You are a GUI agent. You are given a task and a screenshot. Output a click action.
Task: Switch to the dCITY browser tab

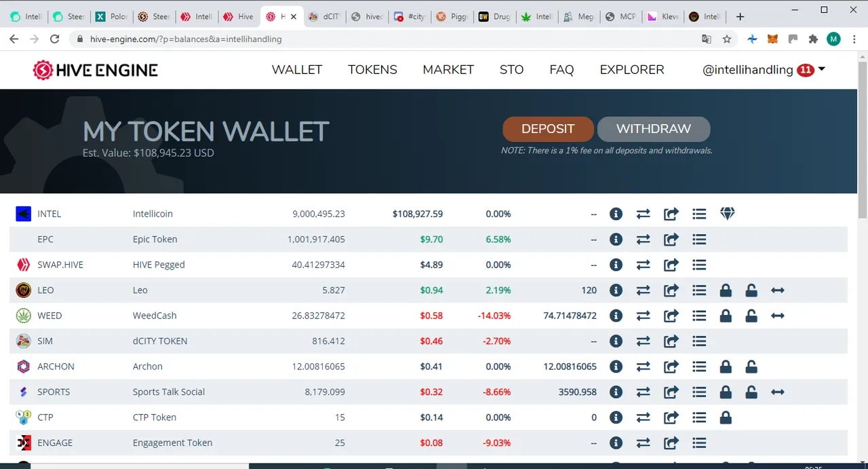324,16
